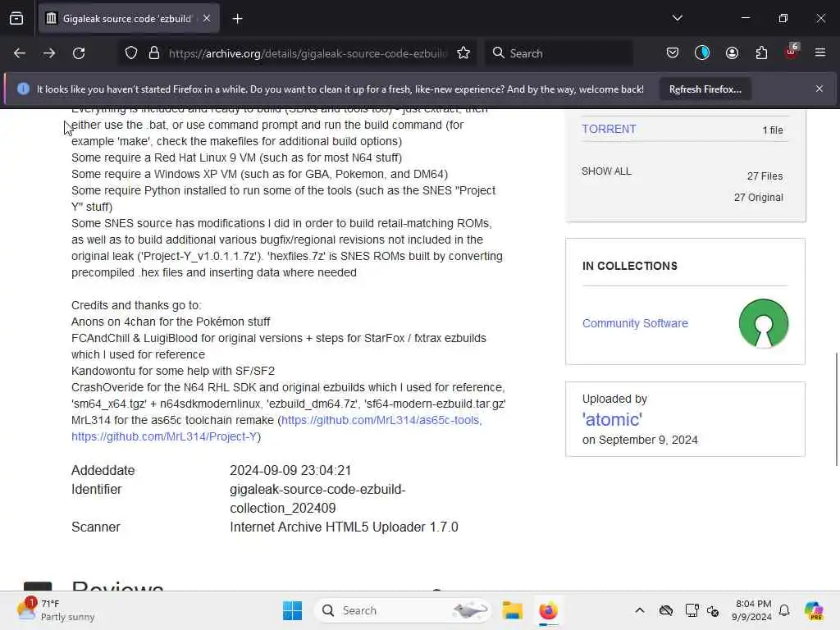Image resolution: width=840 pixels, height=630 pixels.
Task: Open File Explorer from taskbar
Action: (512, 610)
